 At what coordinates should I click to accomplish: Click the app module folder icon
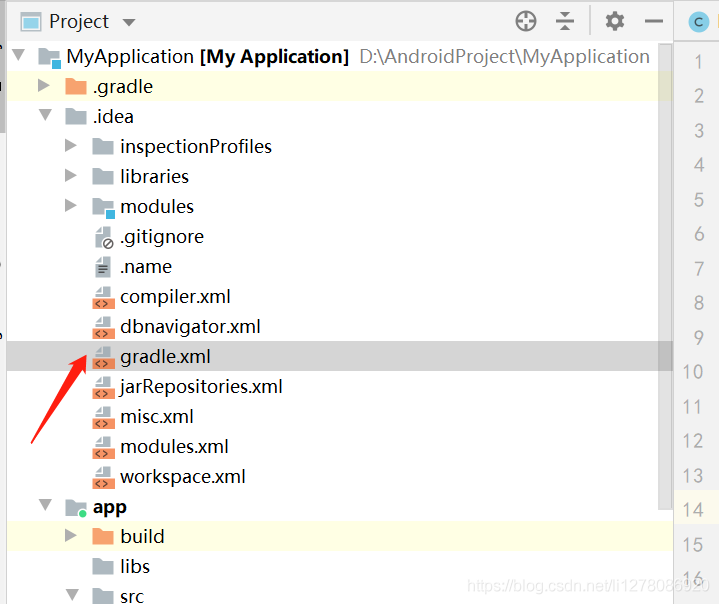(76, 507)
